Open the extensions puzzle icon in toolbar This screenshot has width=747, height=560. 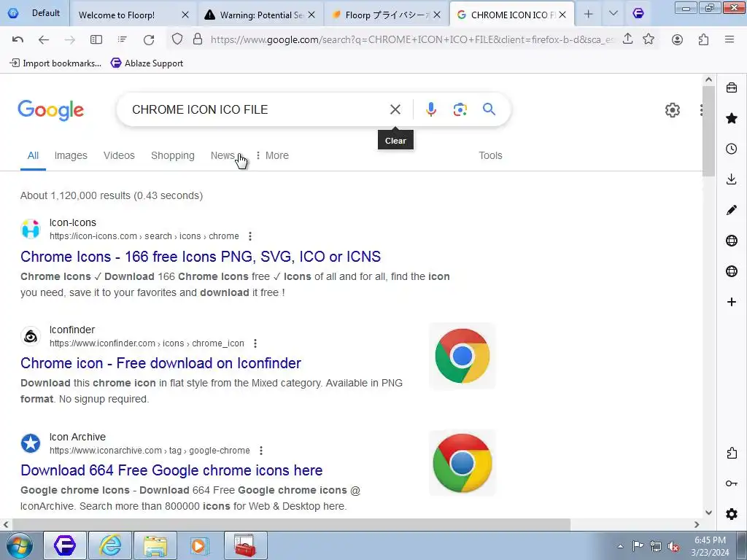tap(703, 39)
